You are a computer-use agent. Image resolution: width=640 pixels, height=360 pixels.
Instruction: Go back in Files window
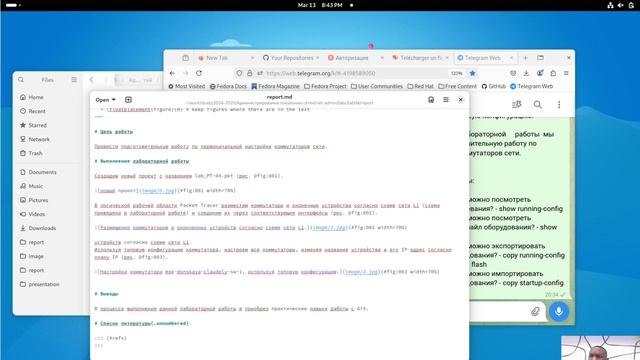[91, 80]
